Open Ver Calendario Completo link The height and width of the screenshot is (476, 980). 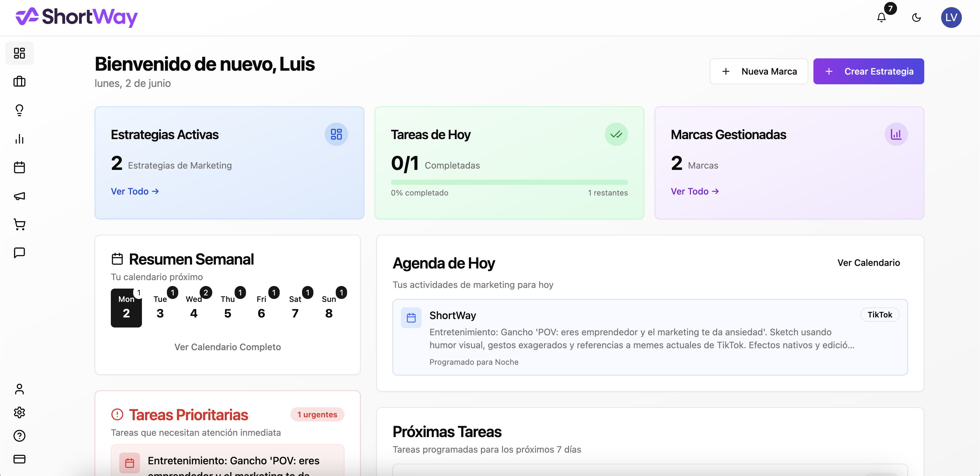point(227,347)
